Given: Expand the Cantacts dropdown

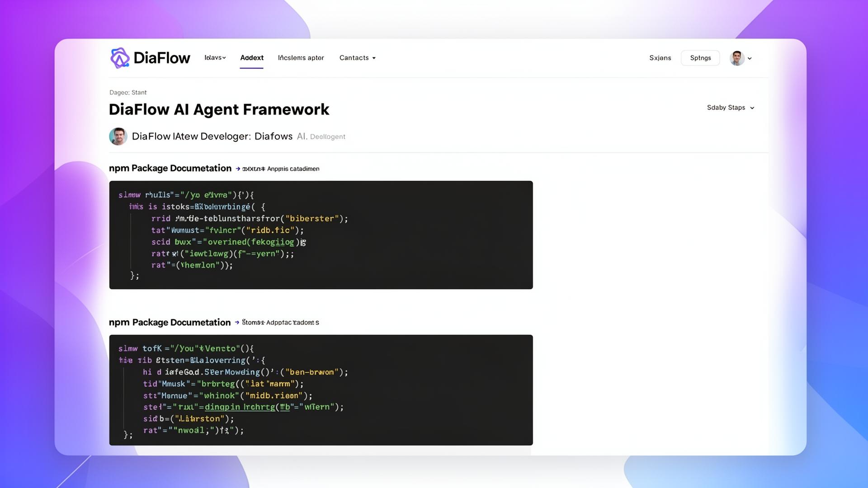Looking at the screenshot, I should [x=357, y=58].
